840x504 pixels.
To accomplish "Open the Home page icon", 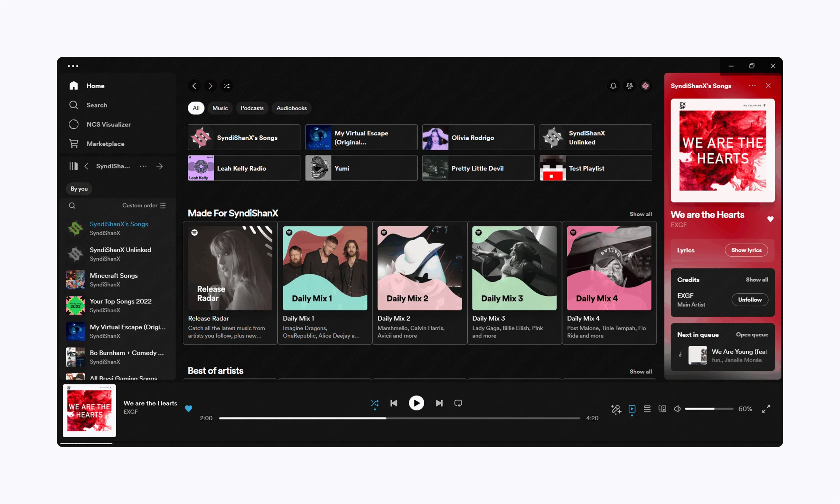I will [74, 86].
